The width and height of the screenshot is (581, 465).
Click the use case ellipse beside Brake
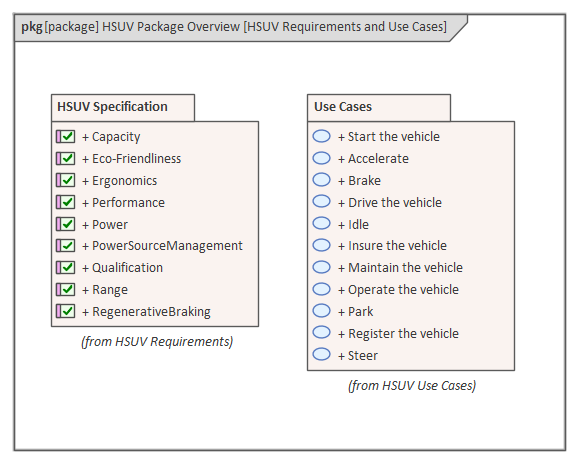[x=321, y=180]
